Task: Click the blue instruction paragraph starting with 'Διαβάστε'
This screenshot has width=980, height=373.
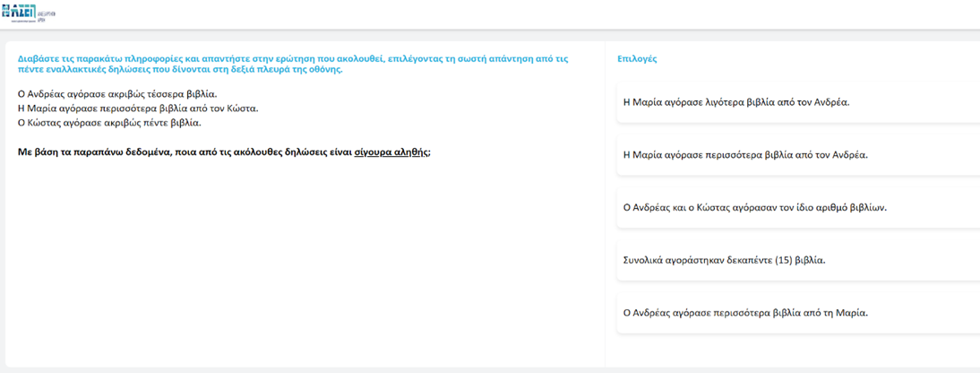Action: (x=305, y=64)
